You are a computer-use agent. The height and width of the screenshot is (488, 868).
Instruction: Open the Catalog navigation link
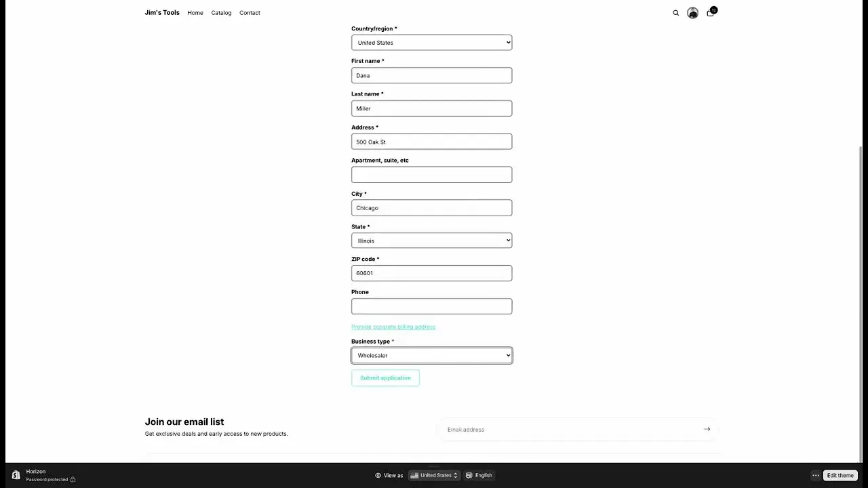coord(221,13)
